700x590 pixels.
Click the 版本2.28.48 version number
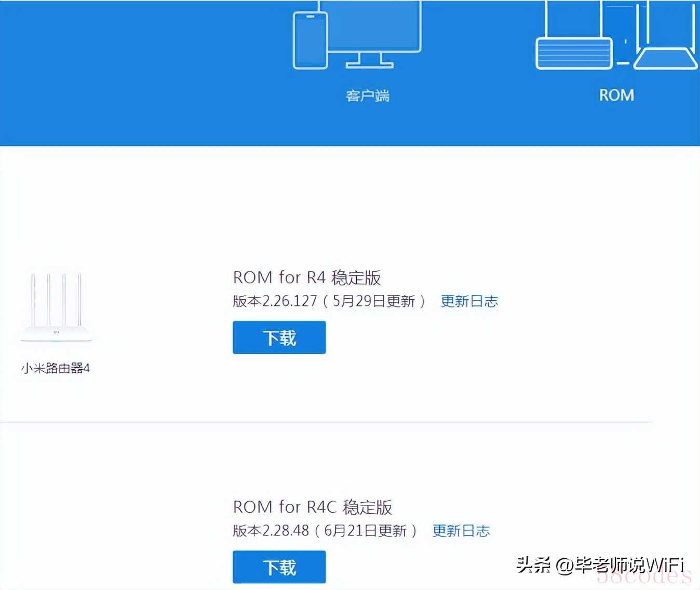coord(271,531)
